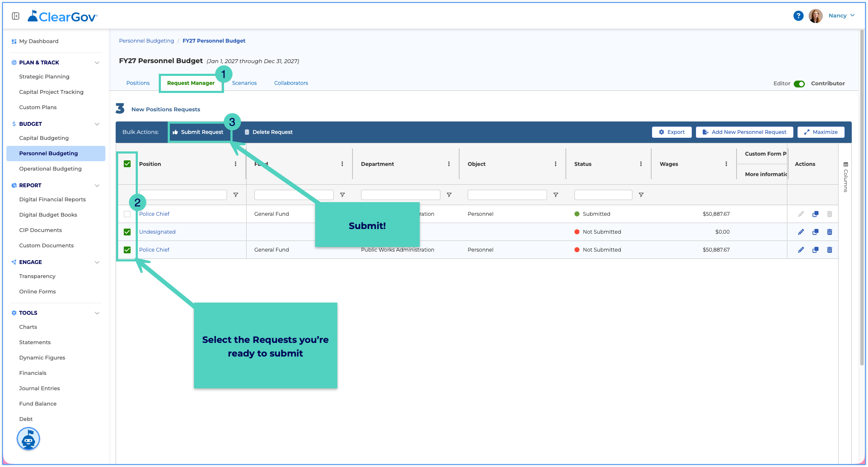Image resolution: width=868 pixels, height=467 pixels.
Task: Switch to the Scenarios tab
Action: coord(244,83)
